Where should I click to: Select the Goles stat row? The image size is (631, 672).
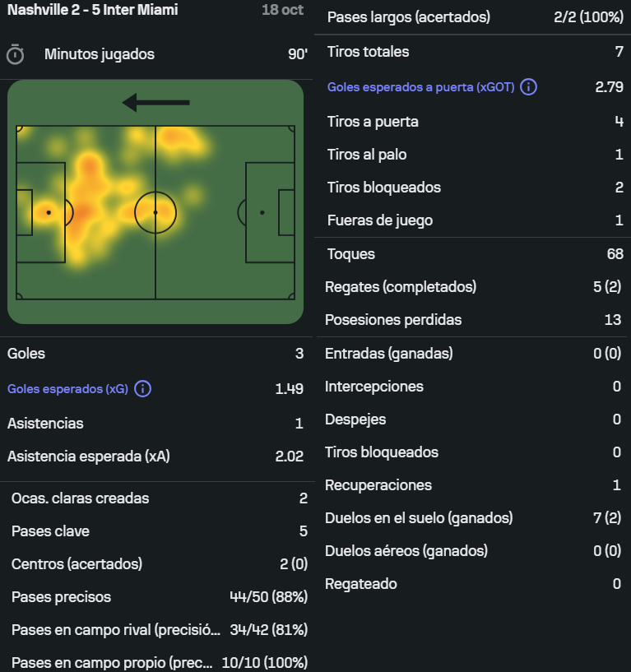[155, 354]
